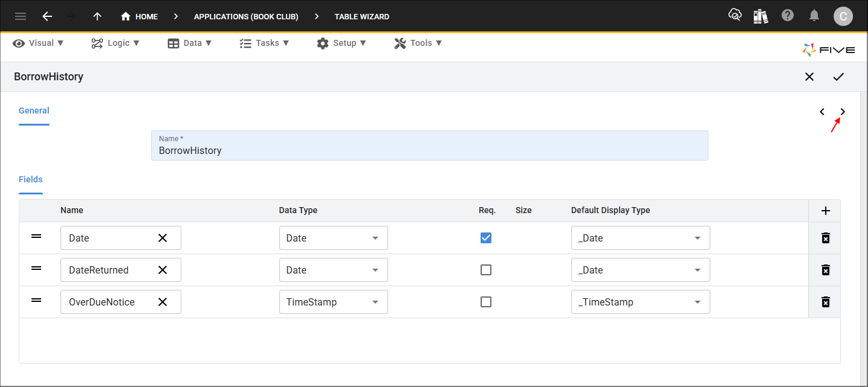Open the _TimeStamp Display Type dropdown

pos(640,302)
